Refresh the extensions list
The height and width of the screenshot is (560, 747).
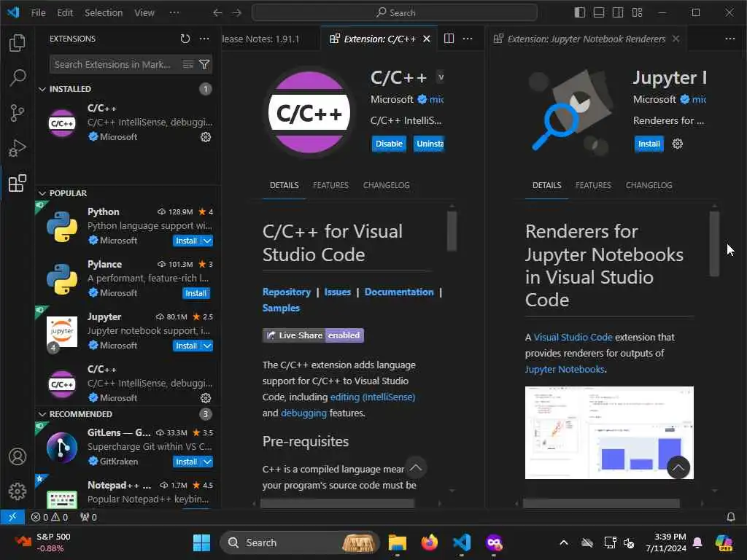click(x=185, y=39)
